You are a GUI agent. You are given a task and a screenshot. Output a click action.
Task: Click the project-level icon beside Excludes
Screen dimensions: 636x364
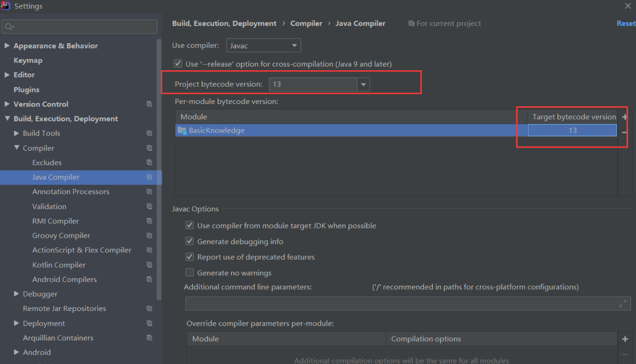coord(149,163)
